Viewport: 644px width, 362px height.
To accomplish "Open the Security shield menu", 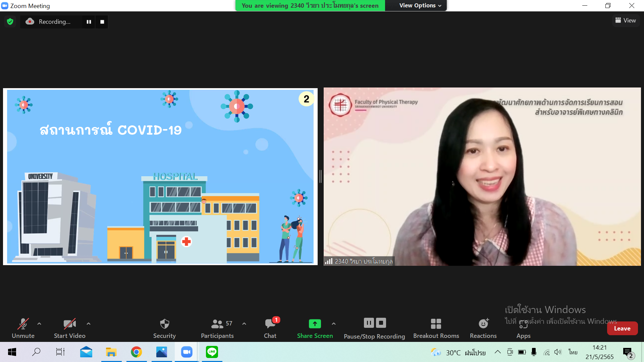I will coord(164,328).
